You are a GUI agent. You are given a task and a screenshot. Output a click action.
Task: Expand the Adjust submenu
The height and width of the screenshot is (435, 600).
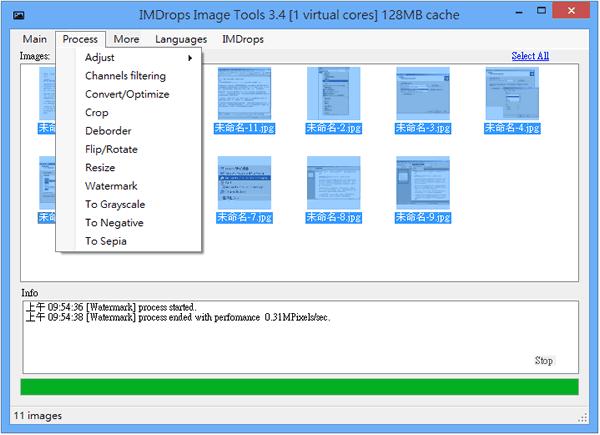point(129,57)
